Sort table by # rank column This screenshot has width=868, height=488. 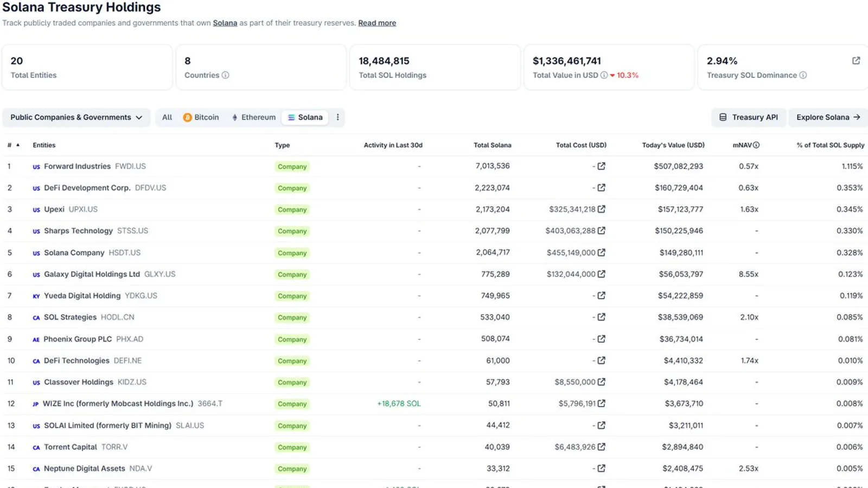(x=13, y=145)
